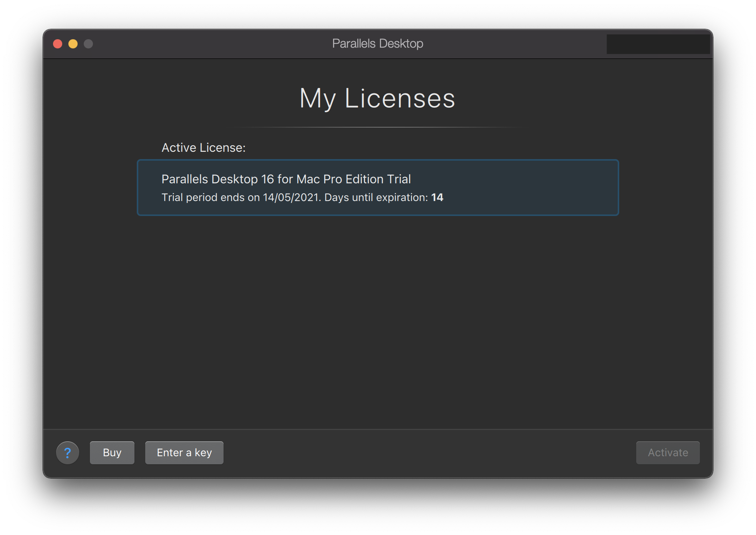This screenshot has width=756, height=535.
Task: Click the 'Active License:' label
Action: tap(204, 148)
